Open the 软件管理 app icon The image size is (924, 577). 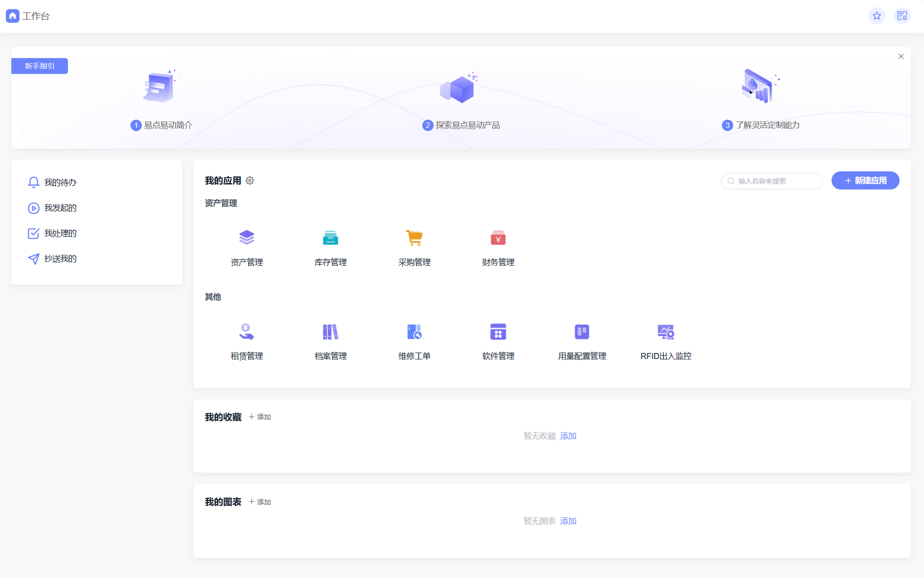click(x=498, y=332)
